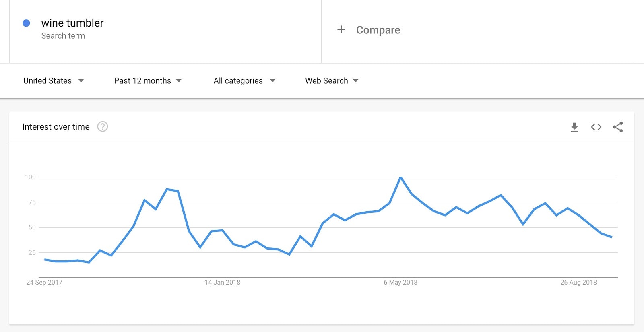Click the 24 Sep 2017 axis label
The image size is (644, 332).
[44, 283]
